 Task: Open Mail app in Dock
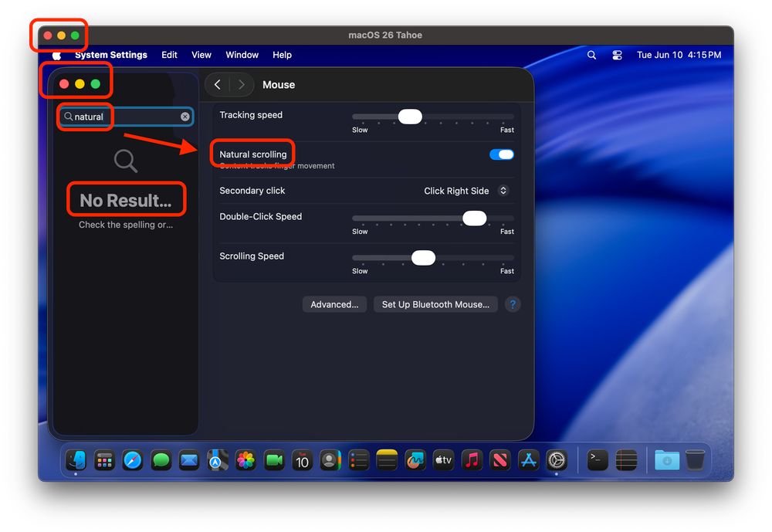pyautogui.click(x=189, y=460)
